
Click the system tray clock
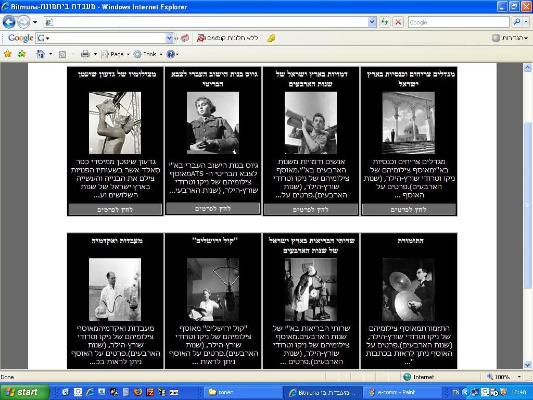pos(520,393)
